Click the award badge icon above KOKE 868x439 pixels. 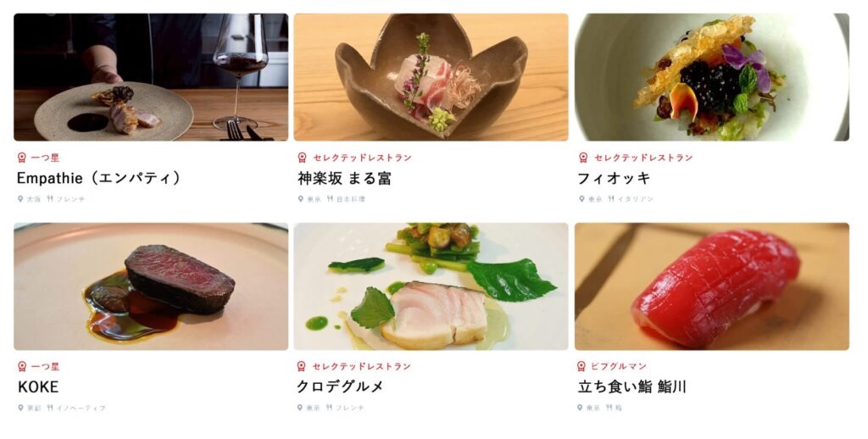(x=22, y=366)
